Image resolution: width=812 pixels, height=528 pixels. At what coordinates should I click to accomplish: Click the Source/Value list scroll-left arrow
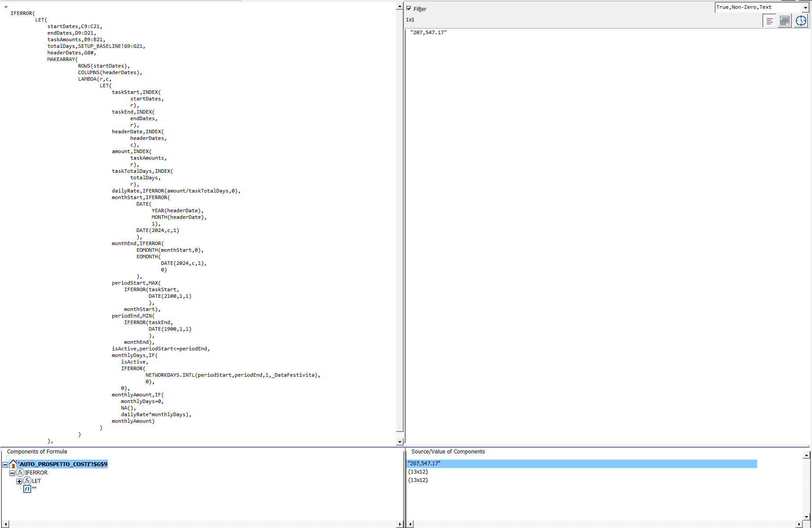[x=410, y=524]
